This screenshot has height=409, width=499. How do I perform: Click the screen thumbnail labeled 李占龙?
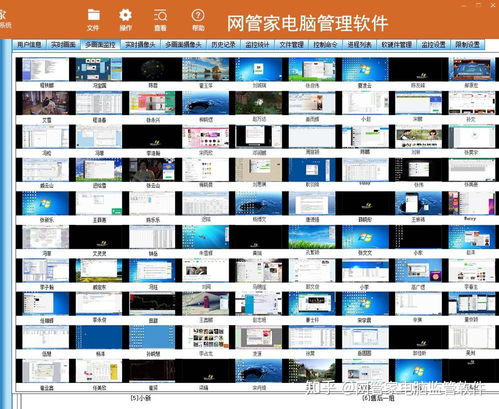[206, 337]
